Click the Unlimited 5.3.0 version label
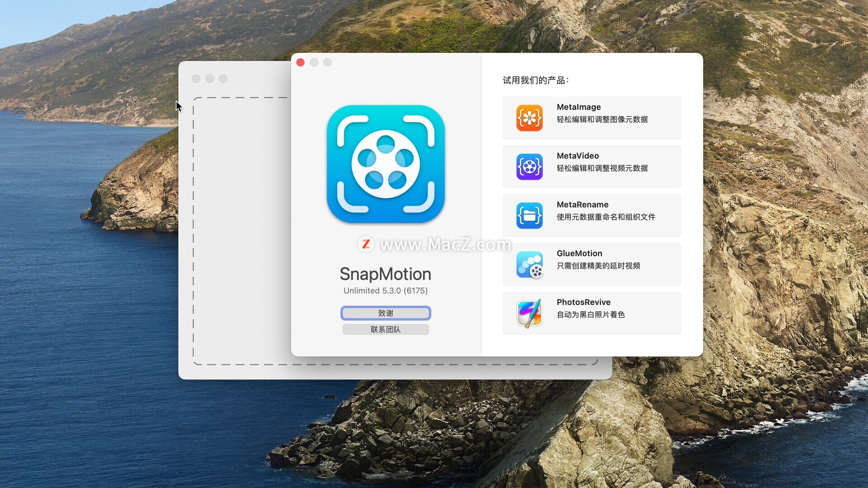868x488 pixels. coord(385,291)
